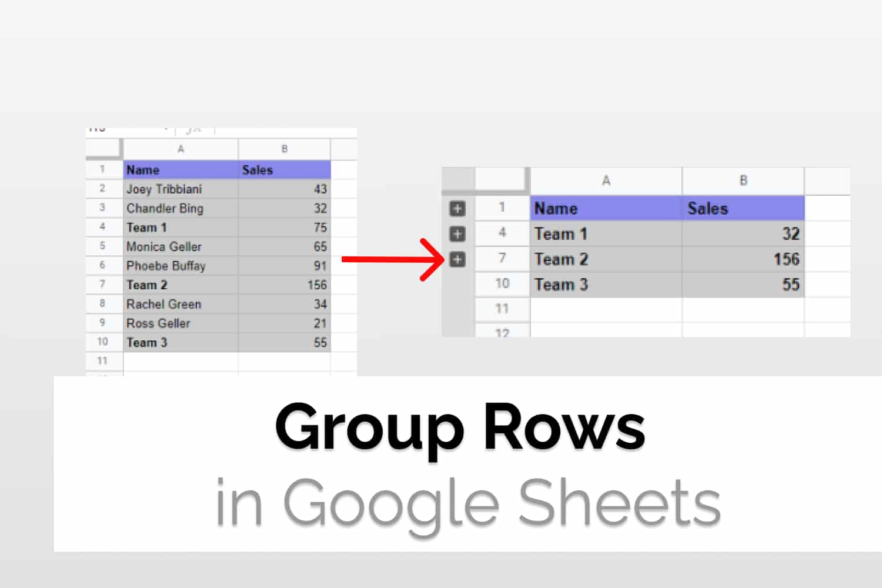Select the Chandler Bing cell
The height and width of the screenshot is (588, 882).
pos(181,208)
